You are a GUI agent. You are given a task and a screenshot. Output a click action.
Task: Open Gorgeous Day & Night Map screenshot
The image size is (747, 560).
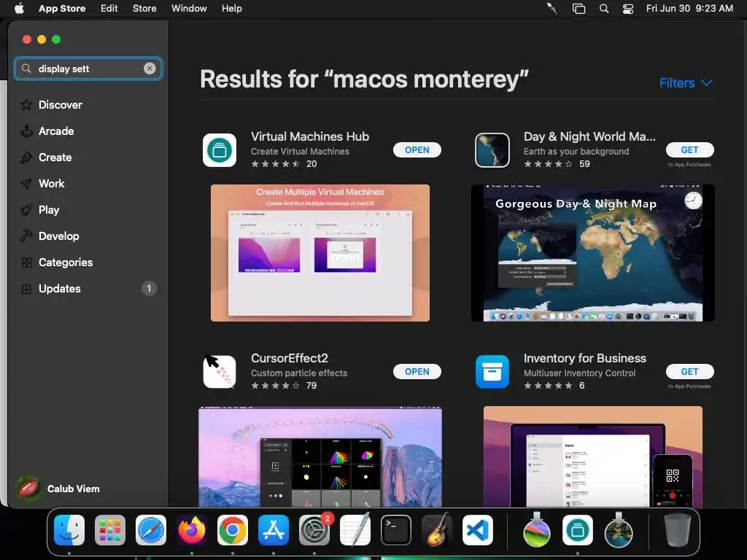click(593, 253)
